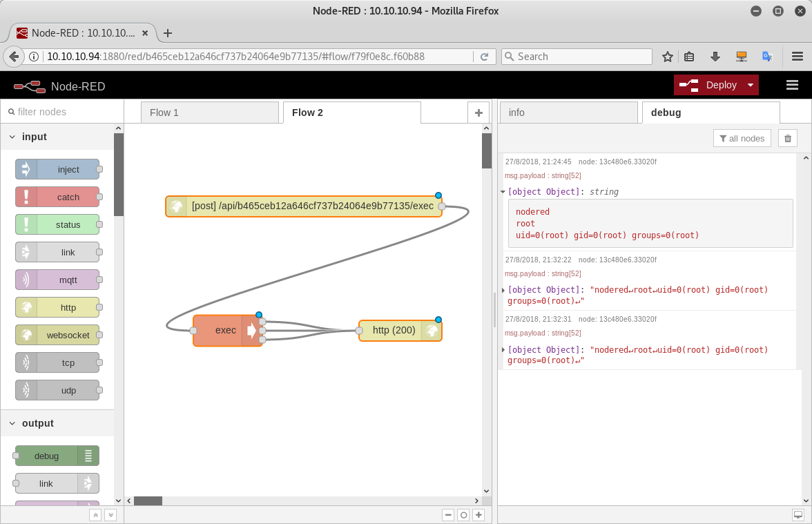Add a new flow tab
This screenshot has width=812, height=524.
click(x=478, y=113)
